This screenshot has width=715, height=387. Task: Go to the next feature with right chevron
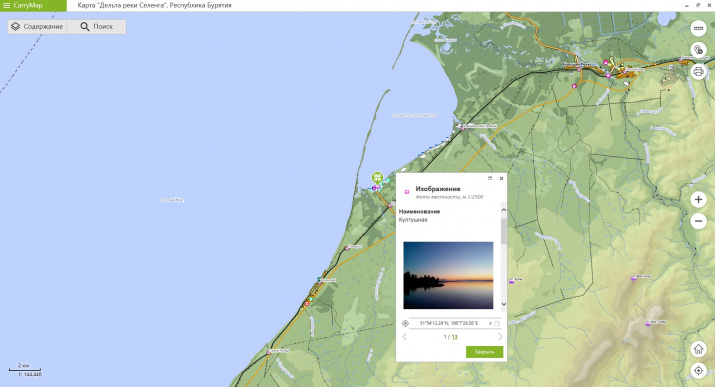(500, 337)
